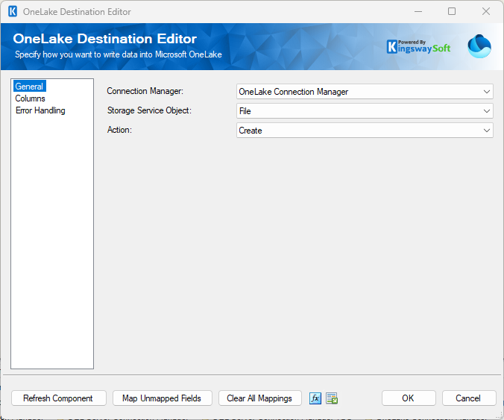Click the Clear All Mappings button
Screen dimensions: 504x420
[260, 398]
